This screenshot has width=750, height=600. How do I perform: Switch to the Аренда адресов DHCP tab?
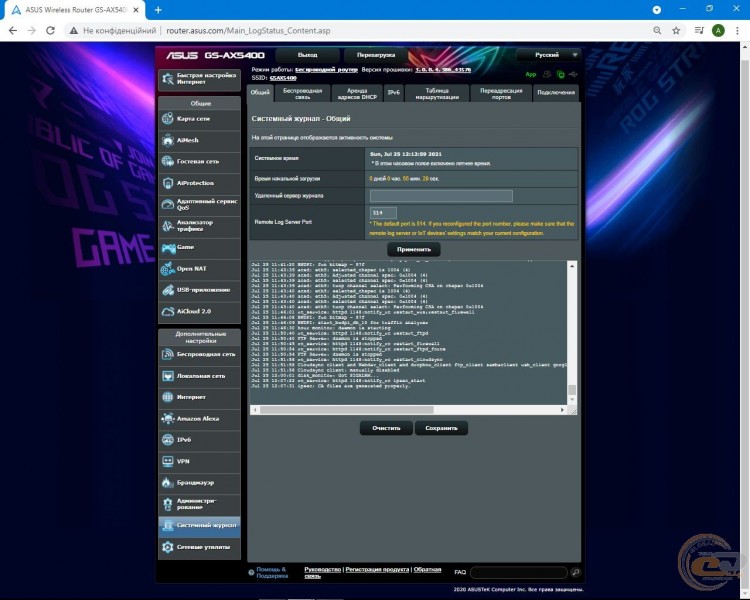357,93
